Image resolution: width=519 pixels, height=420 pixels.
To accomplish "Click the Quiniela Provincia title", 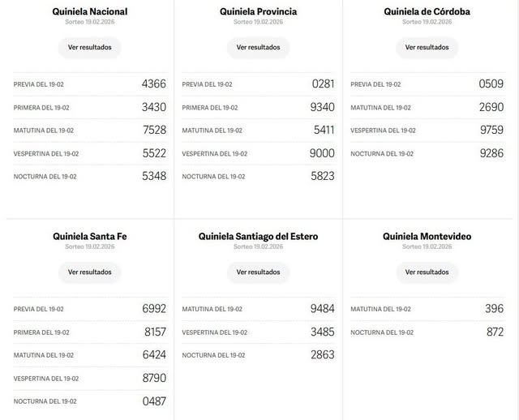I will (x=258, y=11).
